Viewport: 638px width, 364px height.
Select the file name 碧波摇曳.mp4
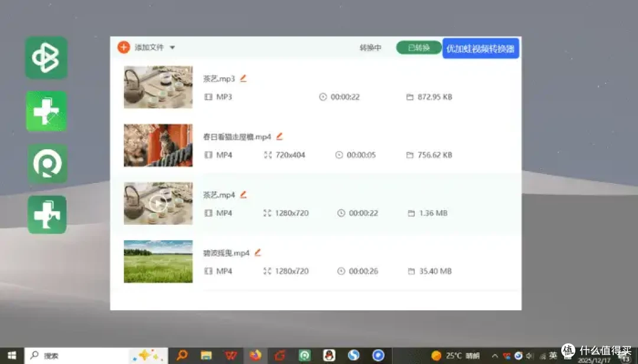pyautogui.click(x=226, y=253)
